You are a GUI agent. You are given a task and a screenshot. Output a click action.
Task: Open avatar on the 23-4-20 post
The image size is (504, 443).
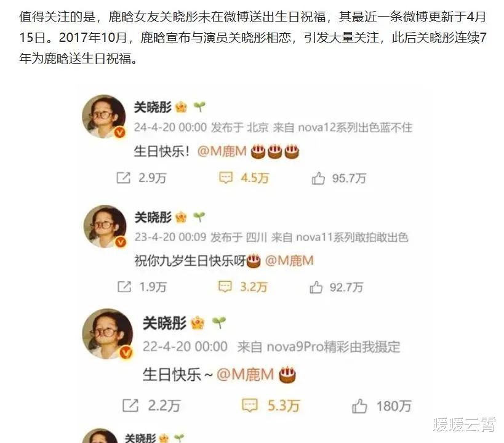[x=105, y=226]
